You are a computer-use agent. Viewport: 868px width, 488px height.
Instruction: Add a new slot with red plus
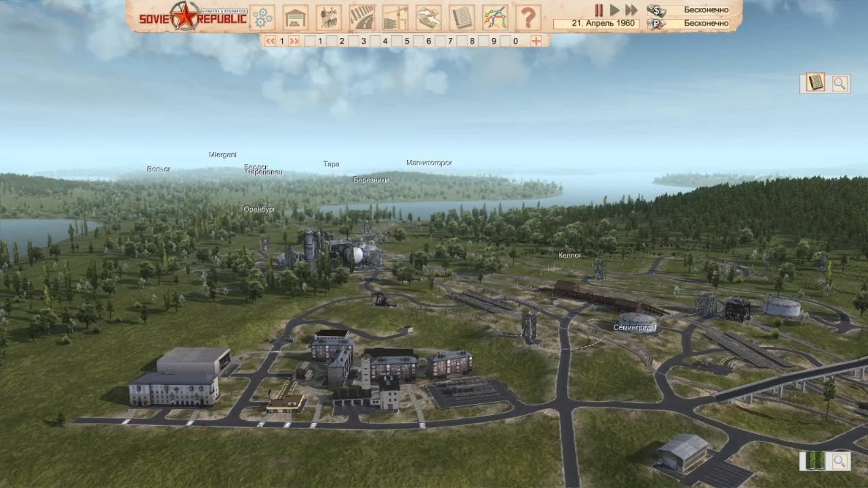point(536,41)
